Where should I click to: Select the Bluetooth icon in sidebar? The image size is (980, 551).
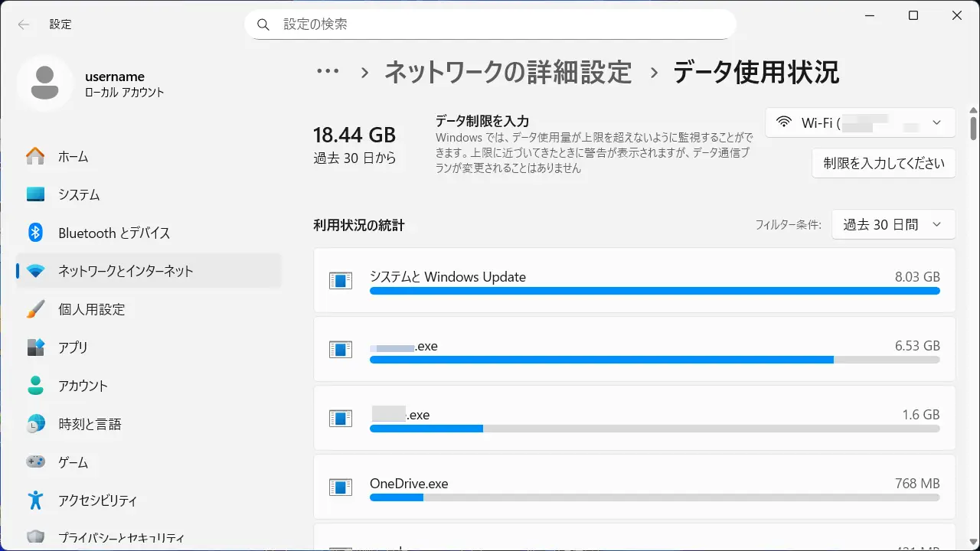35,233
